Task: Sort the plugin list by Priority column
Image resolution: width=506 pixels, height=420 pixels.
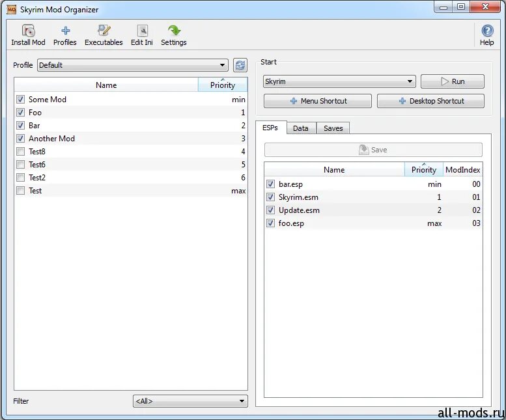Action: click(424, 170)
